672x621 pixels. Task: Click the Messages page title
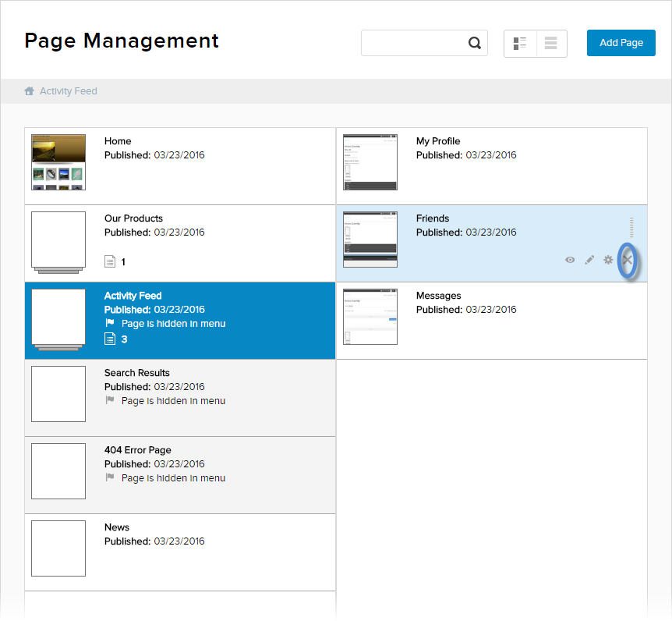(438, 296)
